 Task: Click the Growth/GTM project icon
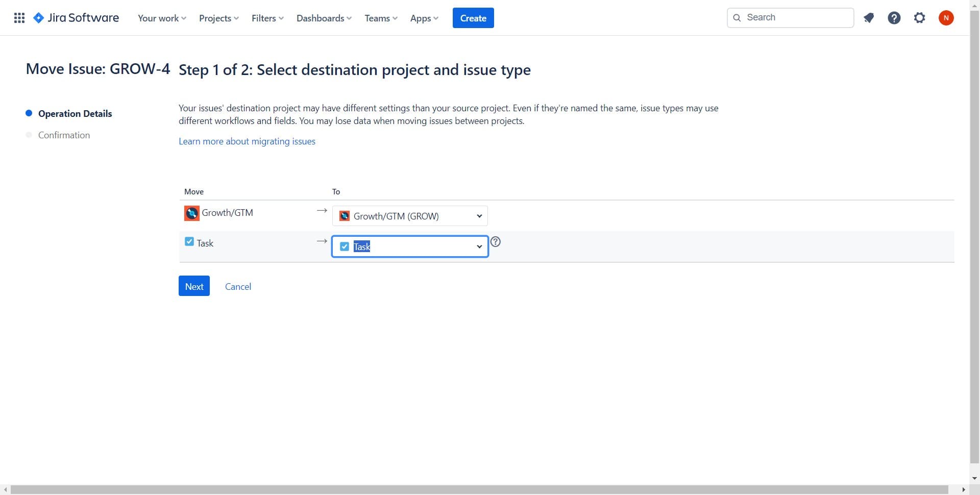coord(191,213)
